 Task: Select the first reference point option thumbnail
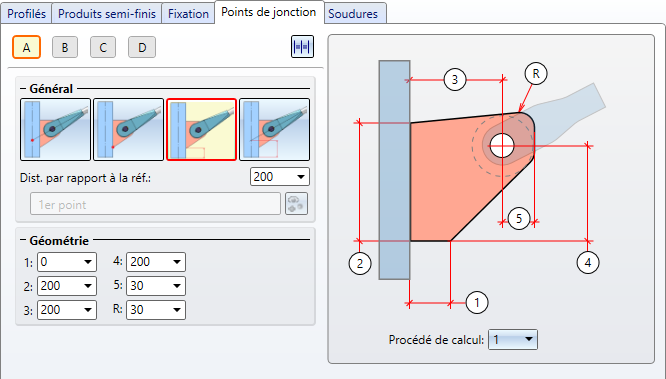coord(55,130)
